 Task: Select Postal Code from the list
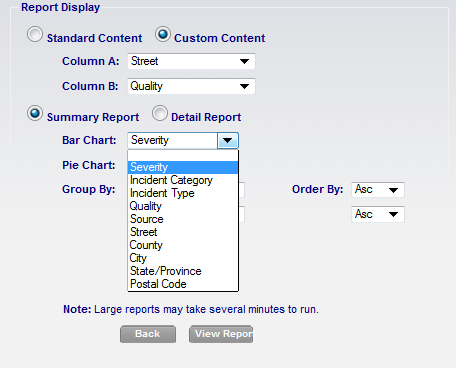click(x=183, y=284)
